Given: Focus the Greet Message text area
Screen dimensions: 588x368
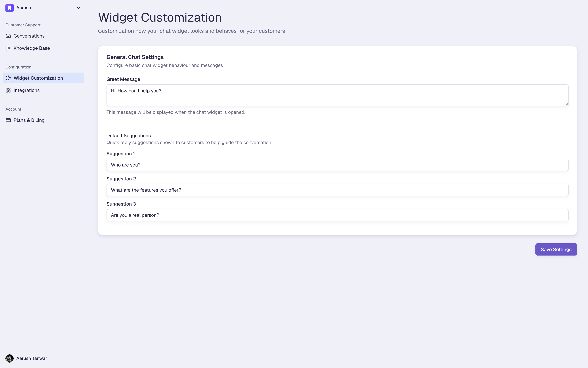Looking at the screenshot, I should pos(337,95).
